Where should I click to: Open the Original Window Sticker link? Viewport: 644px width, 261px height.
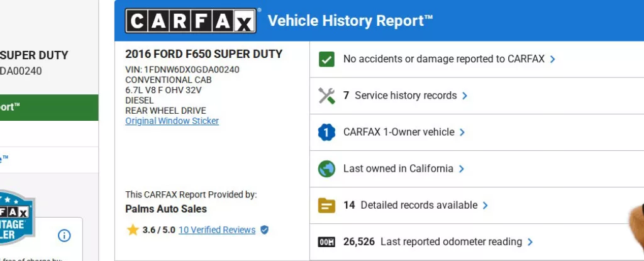[x=172, y=121]
